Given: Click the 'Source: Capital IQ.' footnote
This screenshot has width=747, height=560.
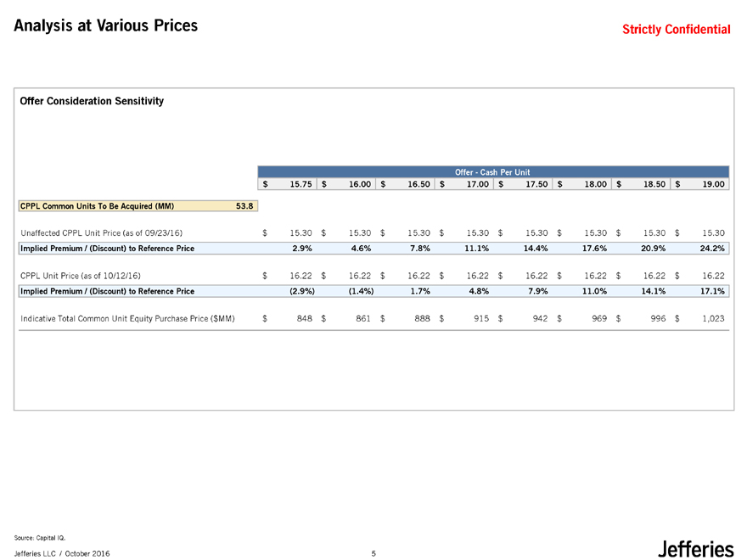Looking at the screenshot, I should click(x=40, y=538).
